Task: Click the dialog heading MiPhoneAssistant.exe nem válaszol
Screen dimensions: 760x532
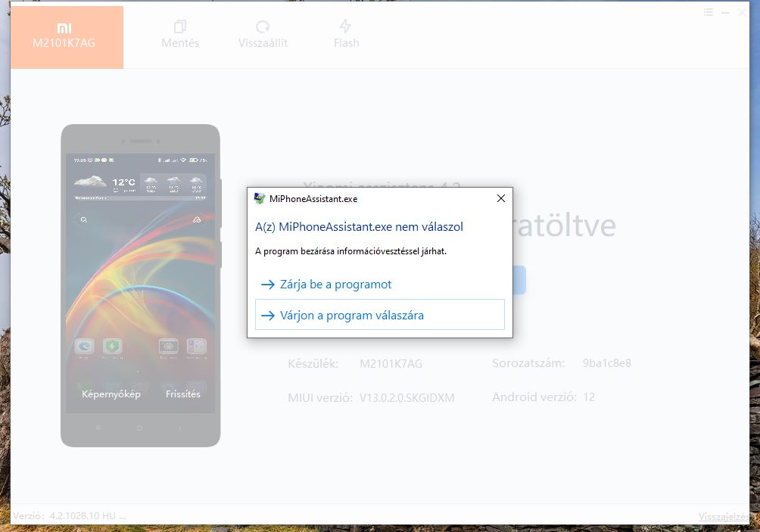Action: 359,227
